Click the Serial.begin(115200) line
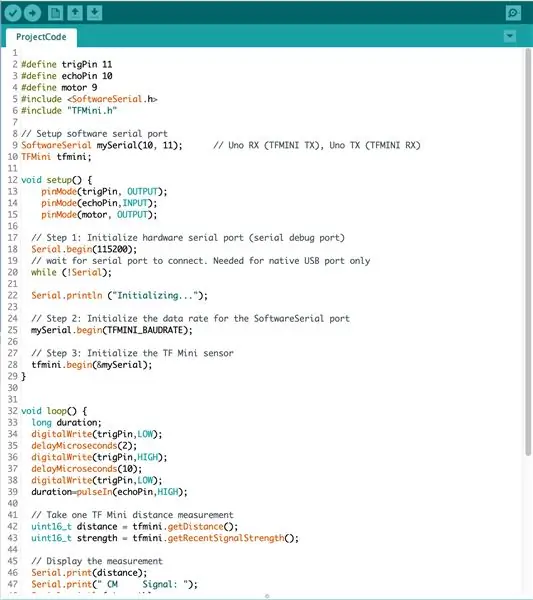Image resolution: width=533 pixels, height=600 pixels. click(x=84, y=249)
